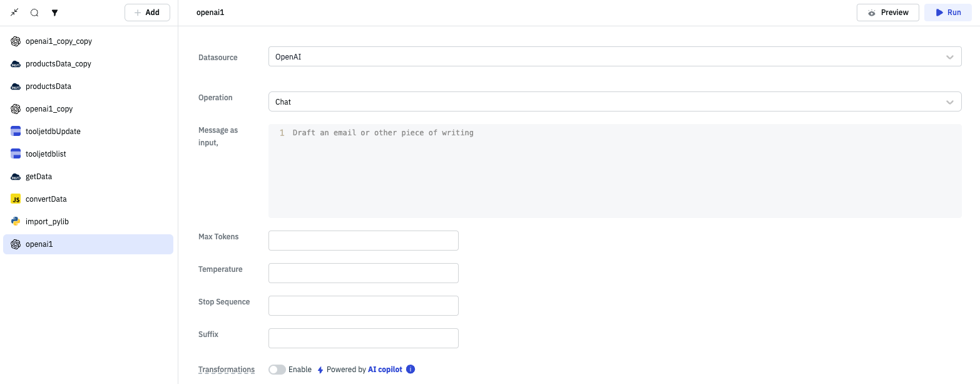Click the JS icon next to convertData
Viewport: 980px width, 384px height.
[16, 199]
